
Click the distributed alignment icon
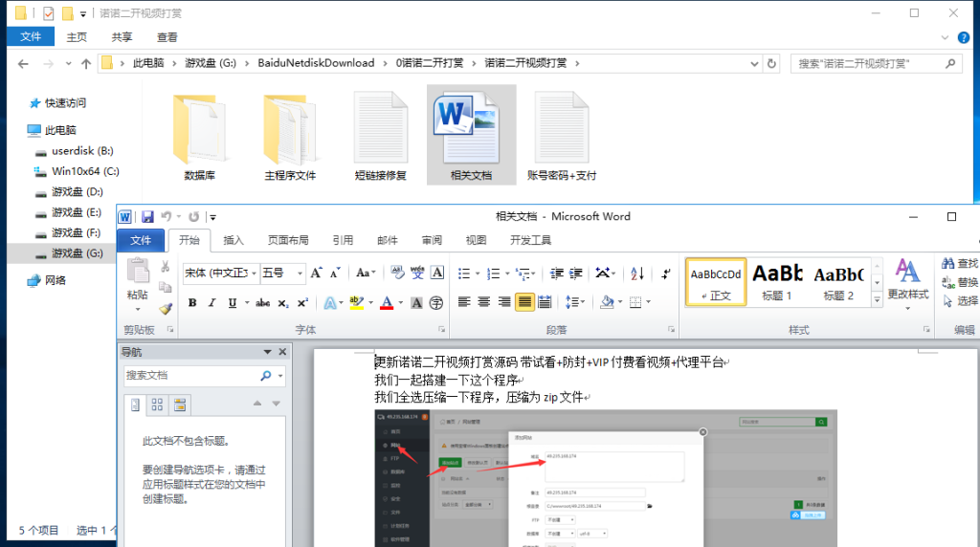pyautogui.click(x=545, y=302)
